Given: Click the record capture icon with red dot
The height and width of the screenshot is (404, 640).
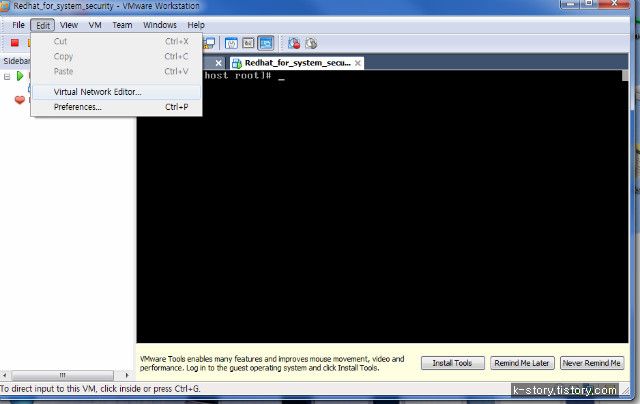Looking at the screenshot, I should coord(294,43).
